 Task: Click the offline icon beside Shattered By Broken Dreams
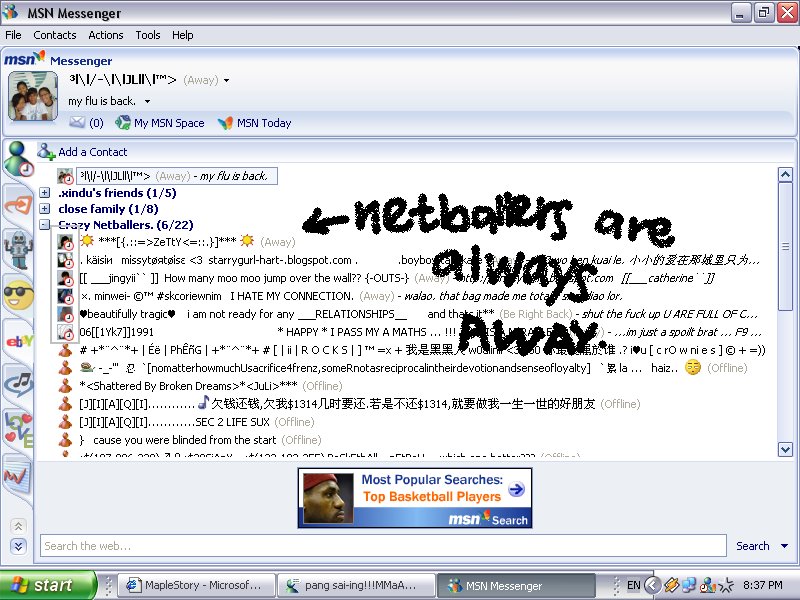(x=65, y=386)
